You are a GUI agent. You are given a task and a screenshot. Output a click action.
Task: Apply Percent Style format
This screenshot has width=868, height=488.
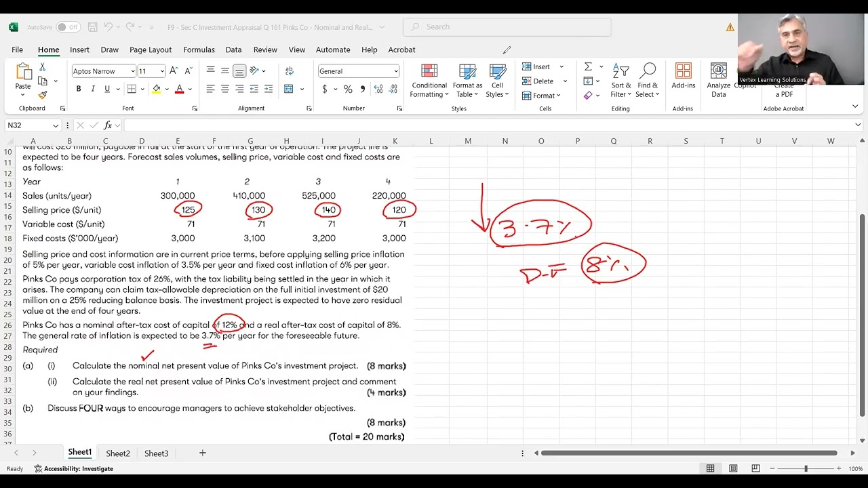coord(348,89)
